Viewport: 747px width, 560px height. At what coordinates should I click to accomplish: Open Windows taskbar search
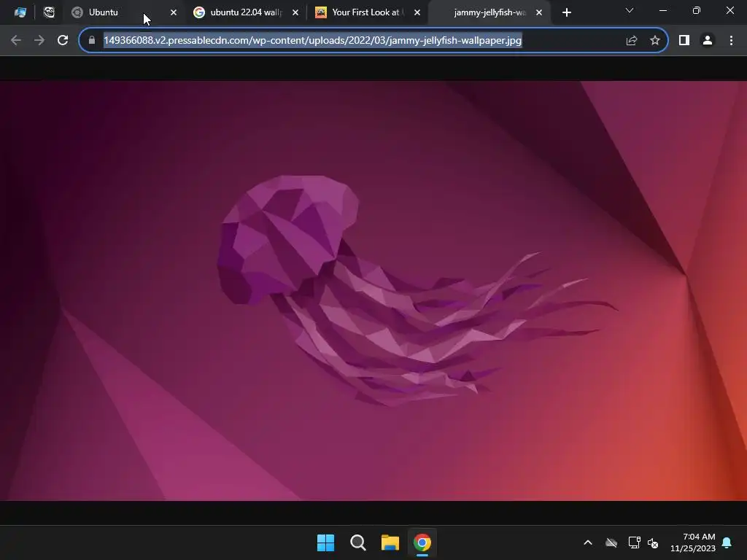357,542
